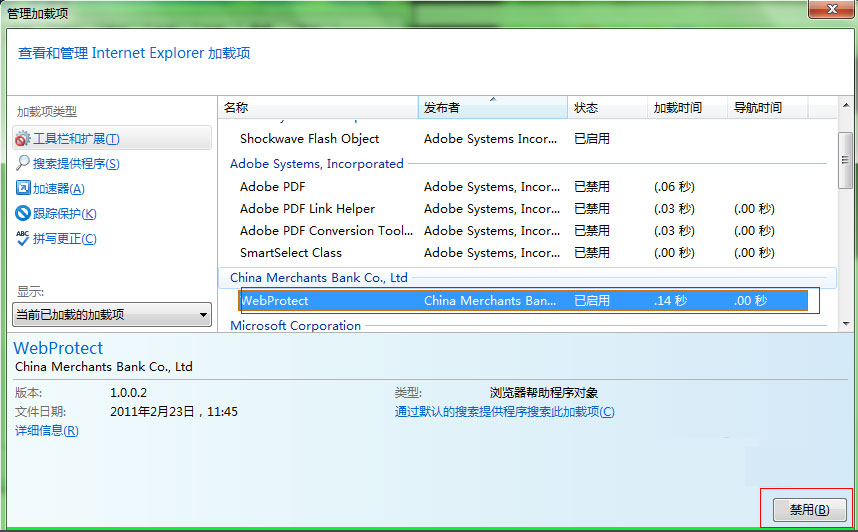The width and height of the screenshot is (858, 532).
Task: Click the accelerator icon beside 加速器
Action: click(x=23, y=188)
